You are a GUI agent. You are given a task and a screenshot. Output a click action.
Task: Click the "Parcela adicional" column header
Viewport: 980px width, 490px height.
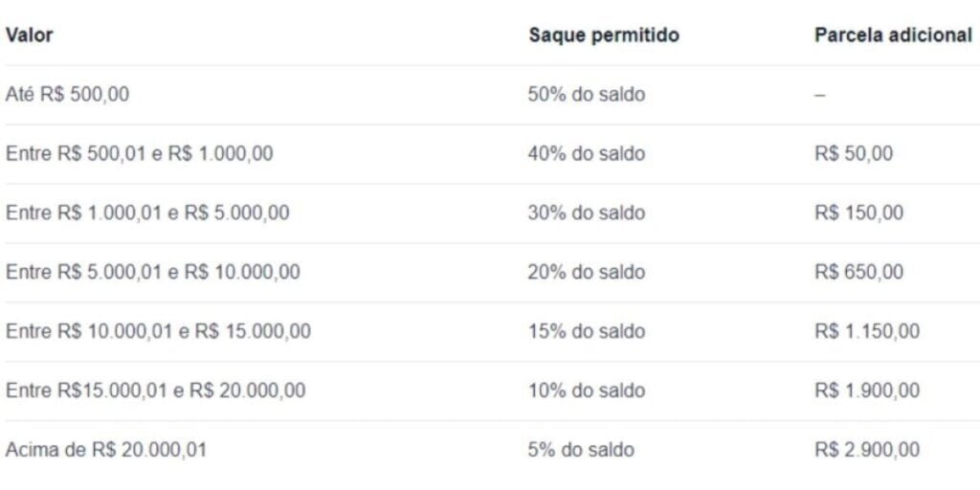[893, 35]
